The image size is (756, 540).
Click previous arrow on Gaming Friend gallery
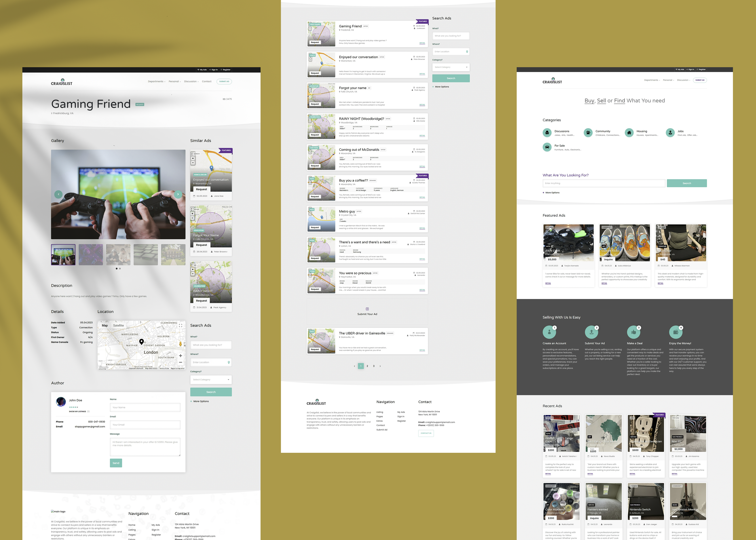click(58, 194)
